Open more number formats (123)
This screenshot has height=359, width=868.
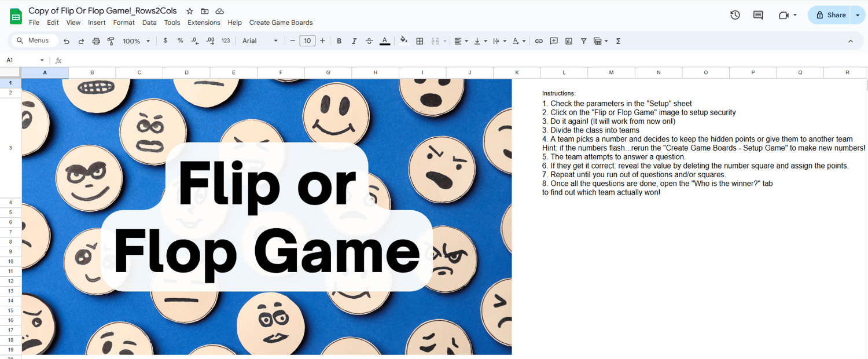point(226,41)
